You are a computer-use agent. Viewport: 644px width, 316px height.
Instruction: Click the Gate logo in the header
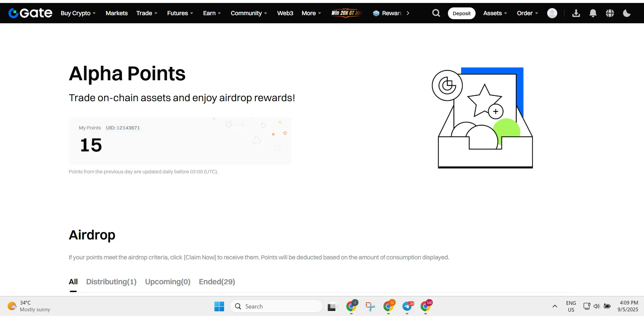(x=30, y=13)
